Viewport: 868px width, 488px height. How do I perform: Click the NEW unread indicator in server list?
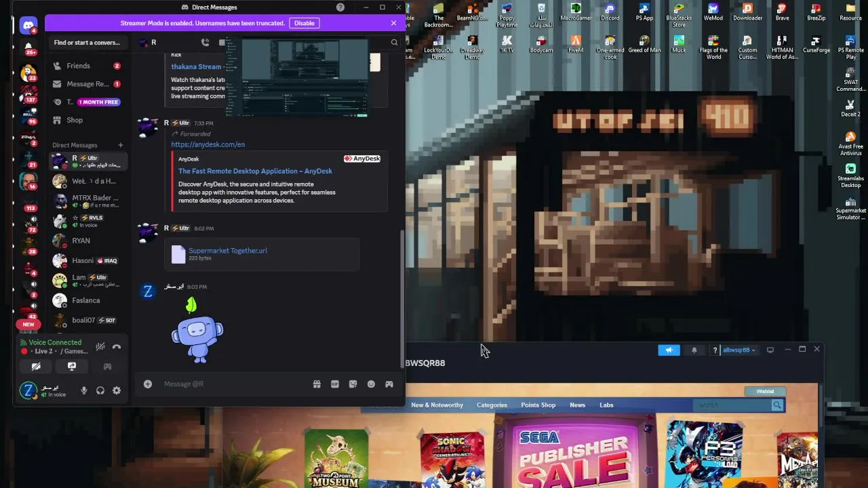[x=28, y=325]
